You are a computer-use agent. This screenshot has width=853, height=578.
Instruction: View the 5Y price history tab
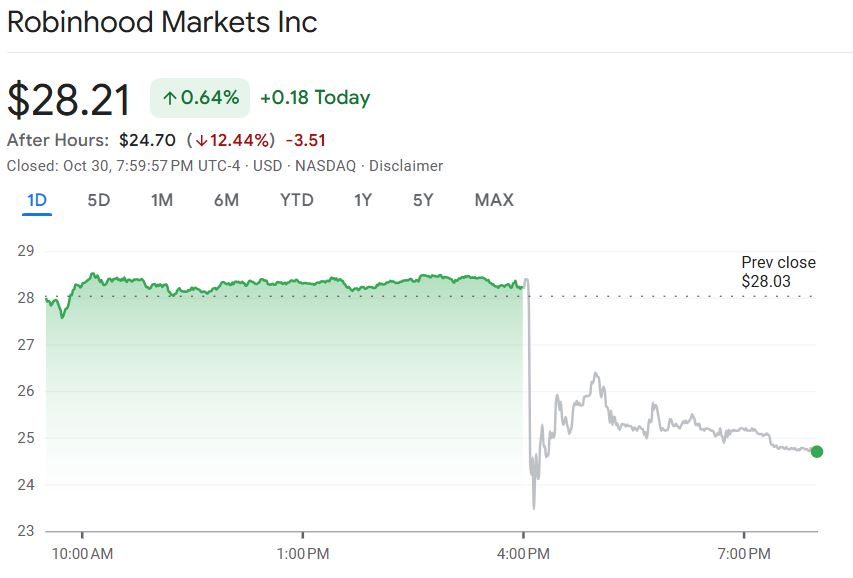(x=423, y=200)
